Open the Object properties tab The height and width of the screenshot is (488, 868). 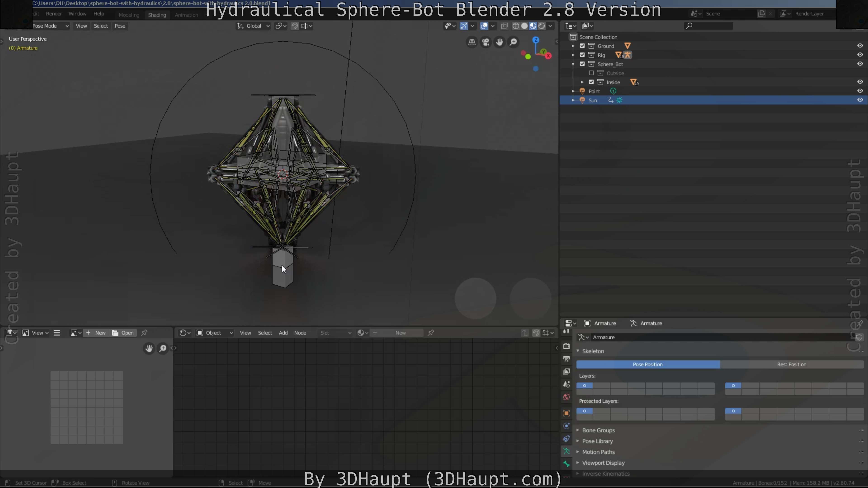(566, 413)
